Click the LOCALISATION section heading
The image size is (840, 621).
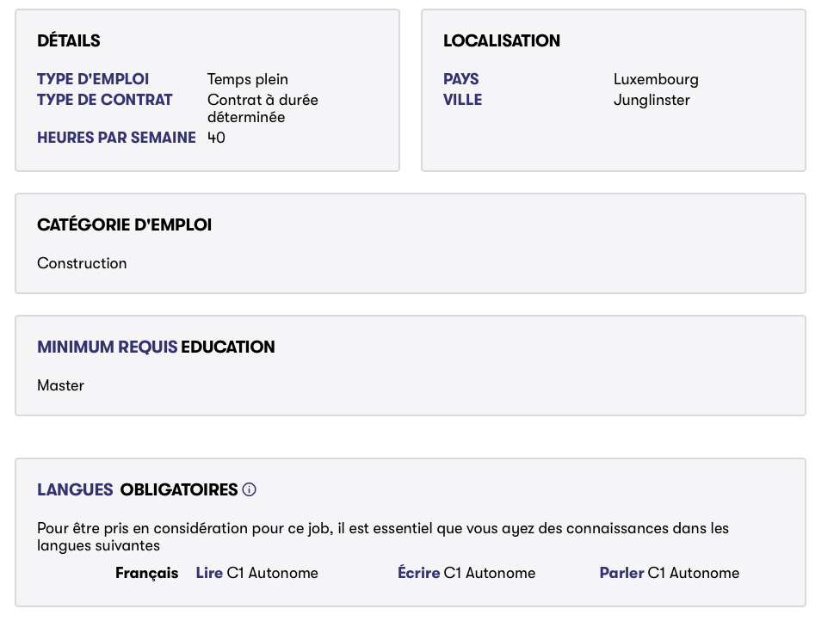502,40
